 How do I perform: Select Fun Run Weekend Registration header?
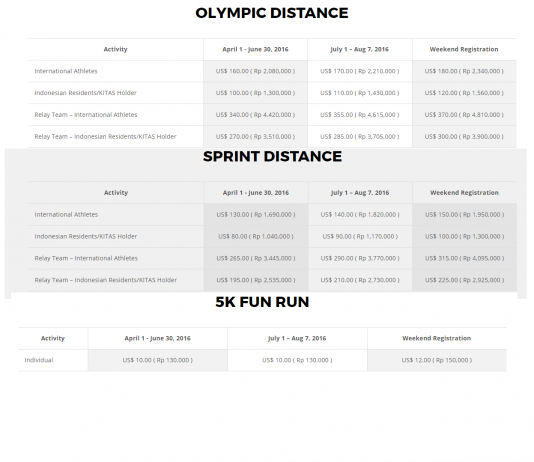(x=437, y=338)
